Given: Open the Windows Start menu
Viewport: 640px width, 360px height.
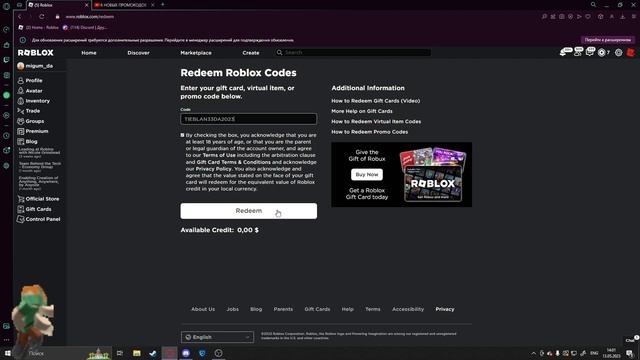Looking at the screenshot, I should coord(7,353).
